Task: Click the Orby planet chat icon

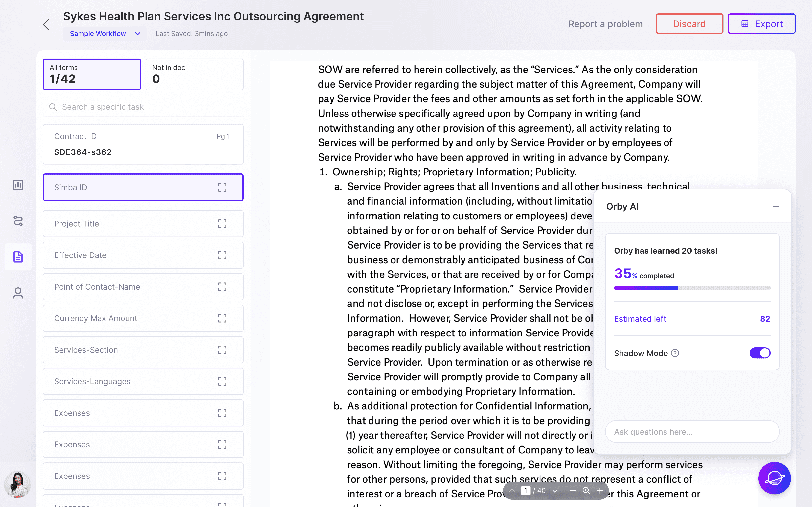Action: pos(774,478)
